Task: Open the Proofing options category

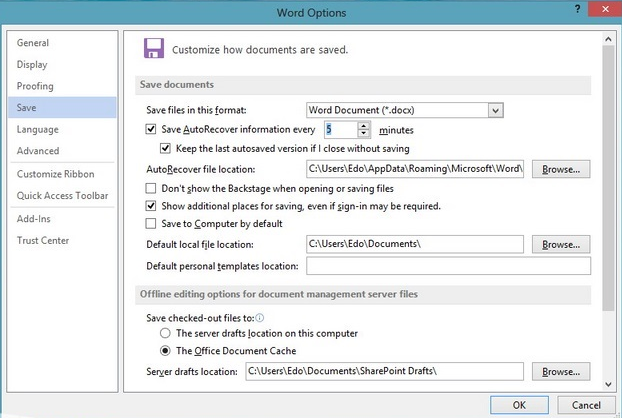Action: click(x=35, y=86)
